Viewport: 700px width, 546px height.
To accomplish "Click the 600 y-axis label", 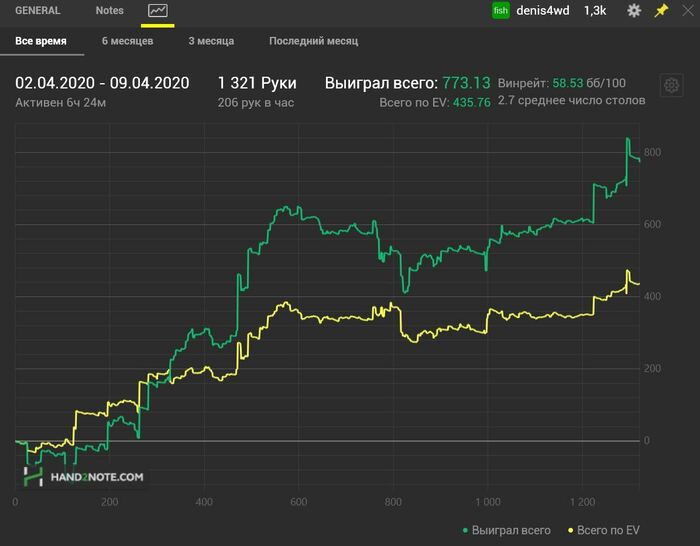I will click(652, 225).
